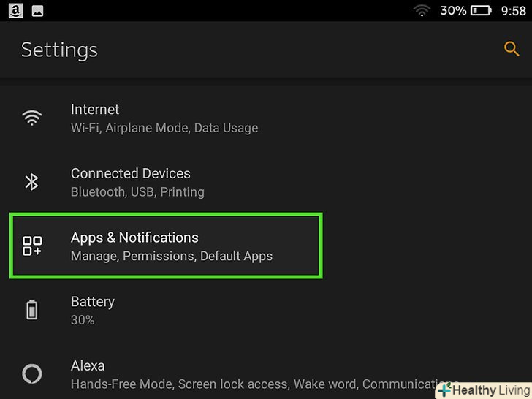Tap the battery icon in settings list

[32, 310]
